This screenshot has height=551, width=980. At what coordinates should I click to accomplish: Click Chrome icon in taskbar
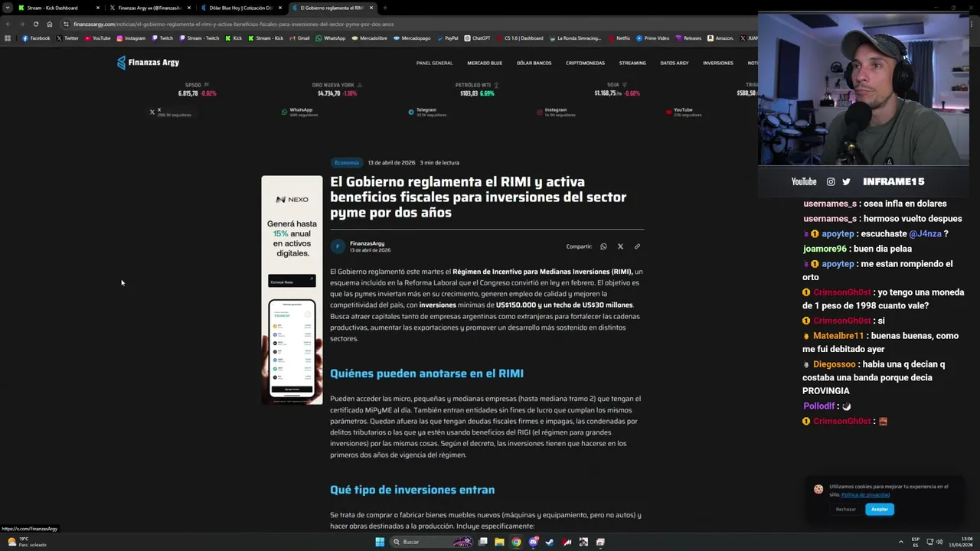pyautogui.click(x=516, y=542)
